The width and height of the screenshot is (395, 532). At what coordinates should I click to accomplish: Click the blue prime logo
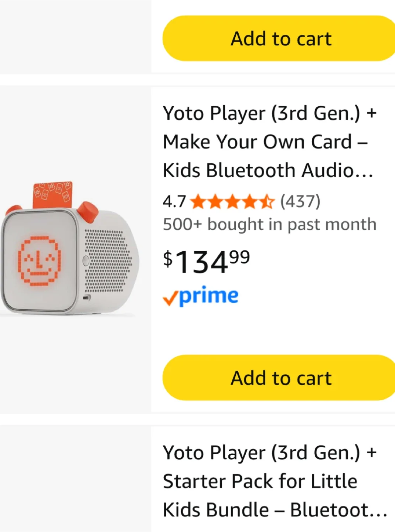point(209,296)
